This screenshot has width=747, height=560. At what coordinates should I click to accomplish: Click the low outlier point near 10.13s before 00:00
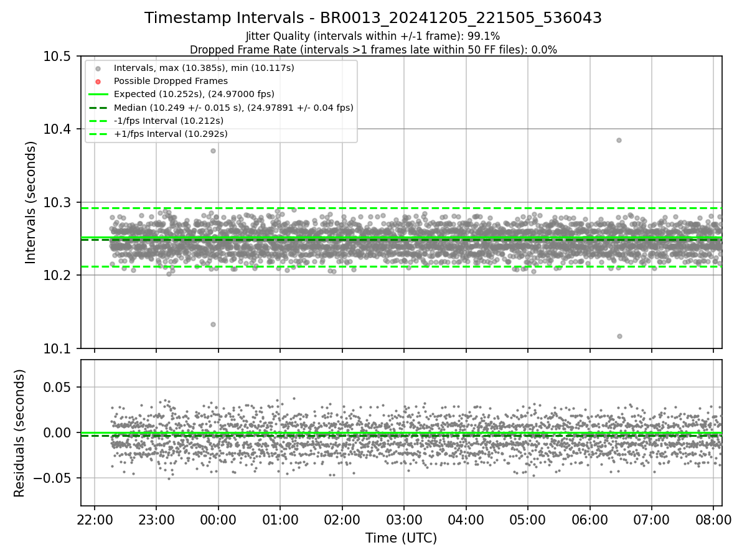(x=213, y=324)
